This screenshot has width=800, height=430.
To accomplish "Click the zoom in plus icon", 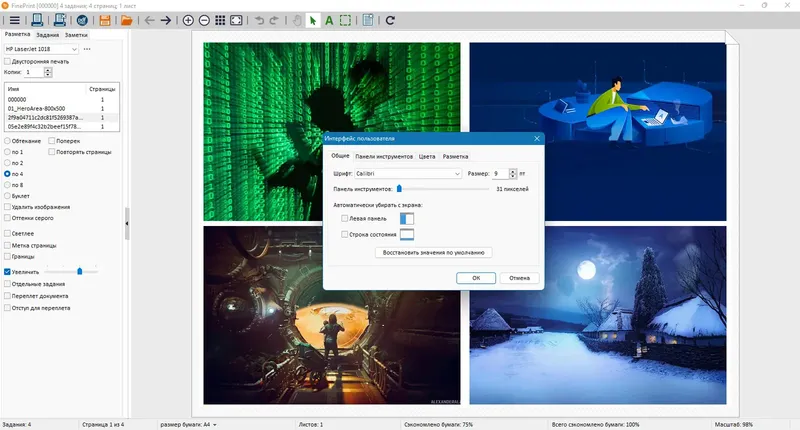I will pyautogui.click(x=188, y=20).
